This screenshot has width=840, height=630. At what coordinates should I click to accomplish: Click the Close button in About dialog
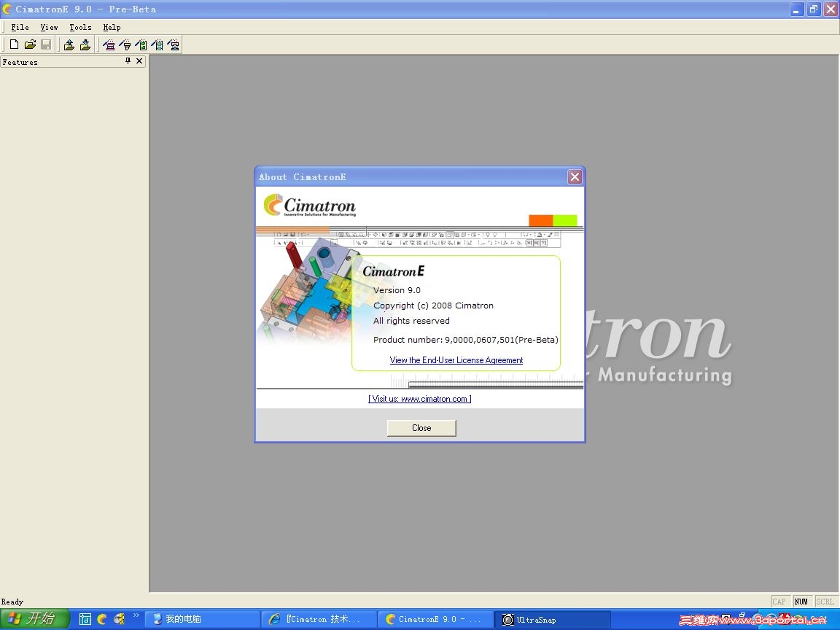421,428
